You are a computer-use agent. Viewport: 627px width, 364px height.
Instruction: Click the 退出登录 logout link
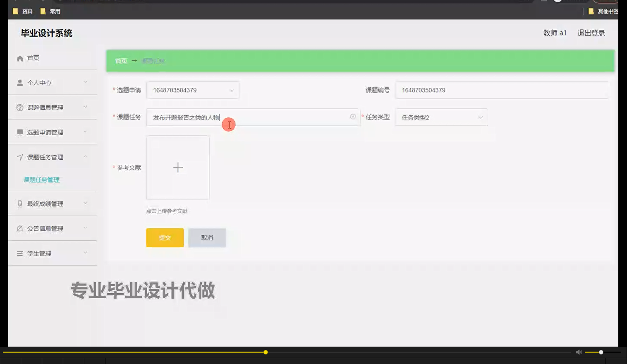pyautogui.click(x=591, y=33)
